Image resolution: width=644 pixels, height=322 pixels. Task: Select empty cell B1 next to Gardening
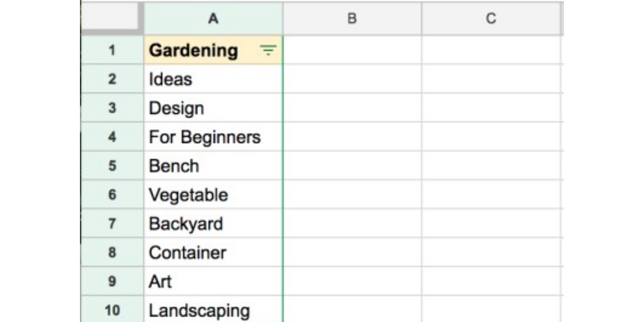(x=352, y=50)
